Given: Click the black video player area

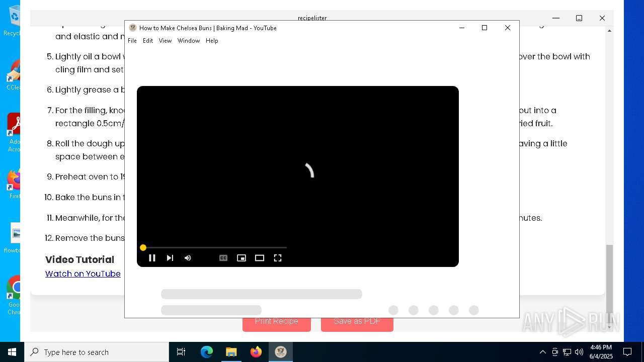Looking at the screenshot, I should [x=298, y=176].
